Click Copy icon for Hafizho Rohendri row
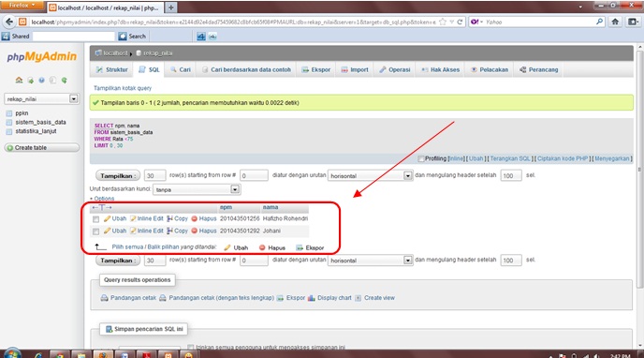 pos(169,218)
